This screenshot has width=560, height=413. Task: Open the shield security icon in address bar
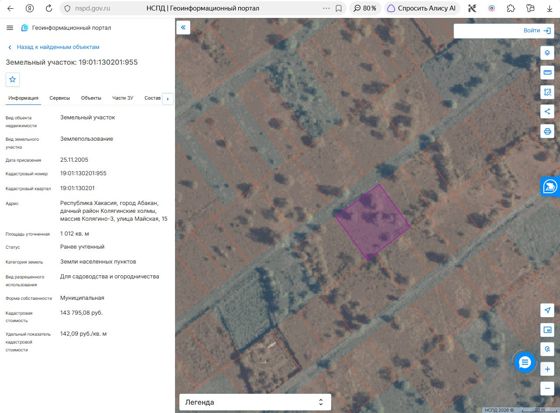pos(67,8)
